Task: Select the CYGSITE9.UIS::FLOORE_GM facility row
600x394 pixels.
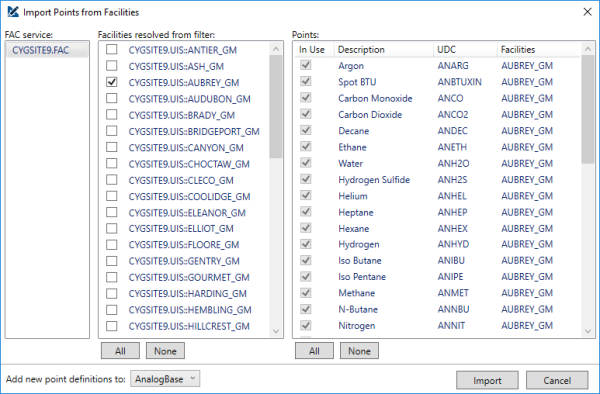Action: (184, 244)
